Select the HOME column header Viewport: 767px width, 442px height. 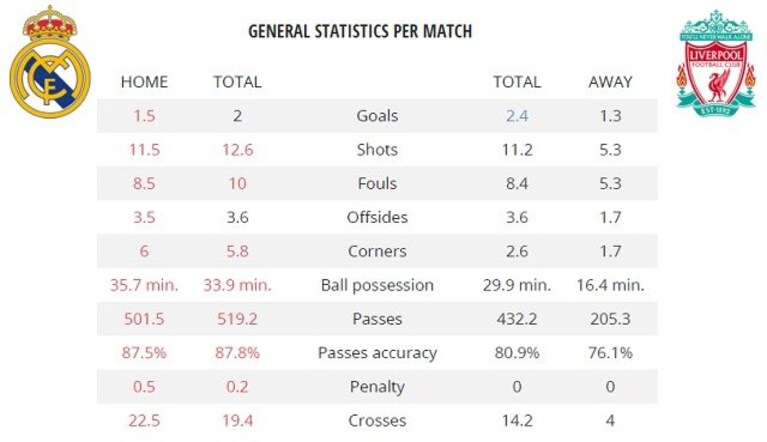coord(144,82)
